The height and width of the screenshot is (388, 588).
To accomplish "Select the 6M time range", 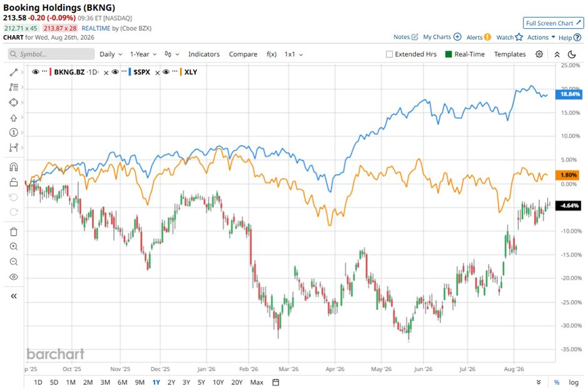I will coord(122,382).
